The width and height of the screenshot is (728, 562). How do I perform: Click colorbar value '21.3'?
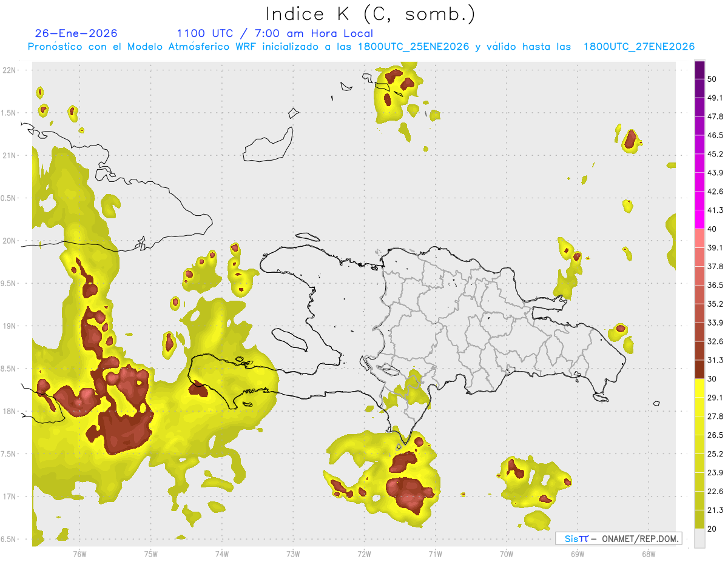click(x=715, y=510)
